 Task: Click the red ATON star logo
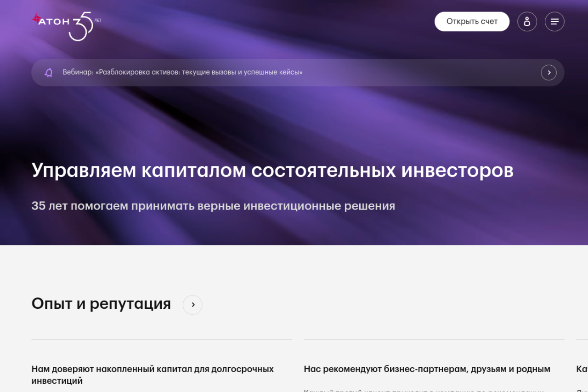[36, 19]
